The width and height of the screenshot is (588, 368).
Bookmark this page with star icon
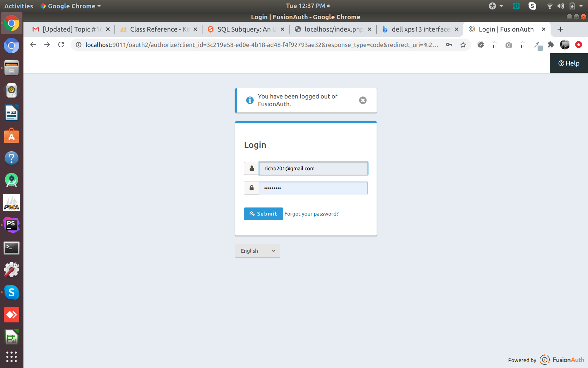[463, 45]
